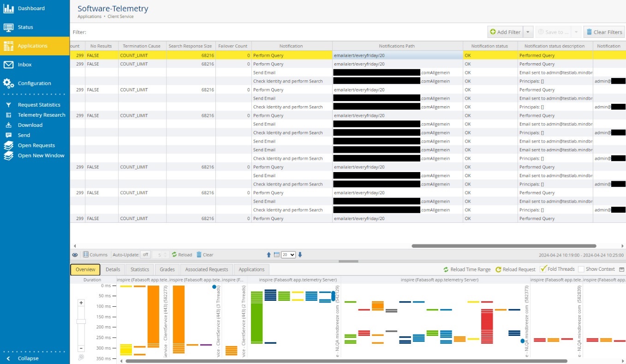Screen dimensions: 626x364
Task: Open the page size dropdown showing 20
Action: pos(288,255)
